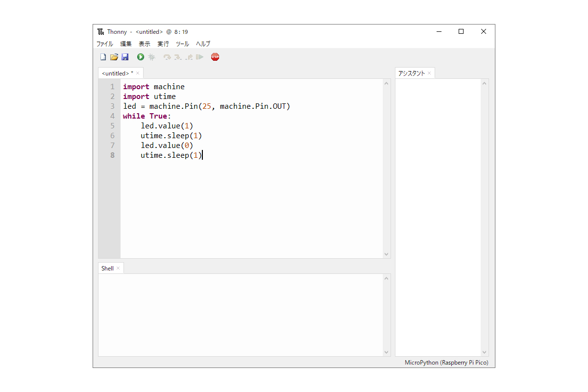Click the Step into toolbar icon
The height and width of the screenshot is (392, 588).
(178, 57)
